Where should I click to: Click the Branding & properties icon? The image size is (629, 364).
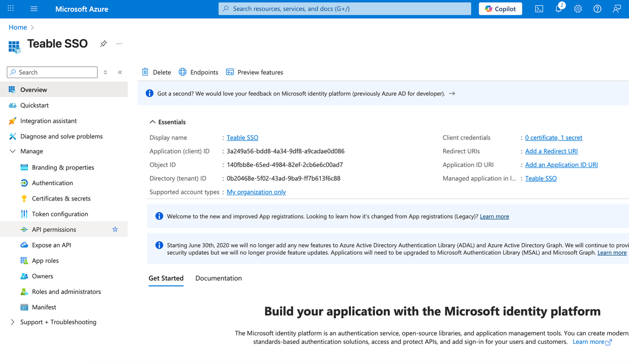pos(24,168)
